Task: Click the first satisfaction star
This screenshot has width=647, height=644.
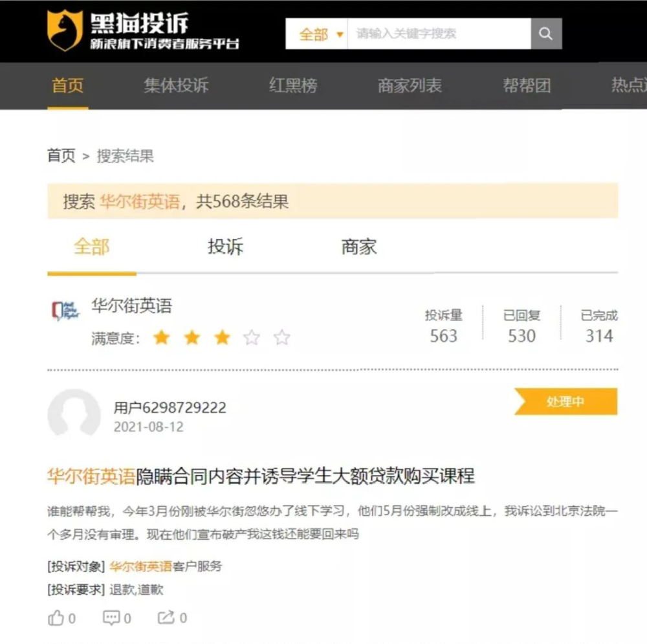Action: pos(161,338)
